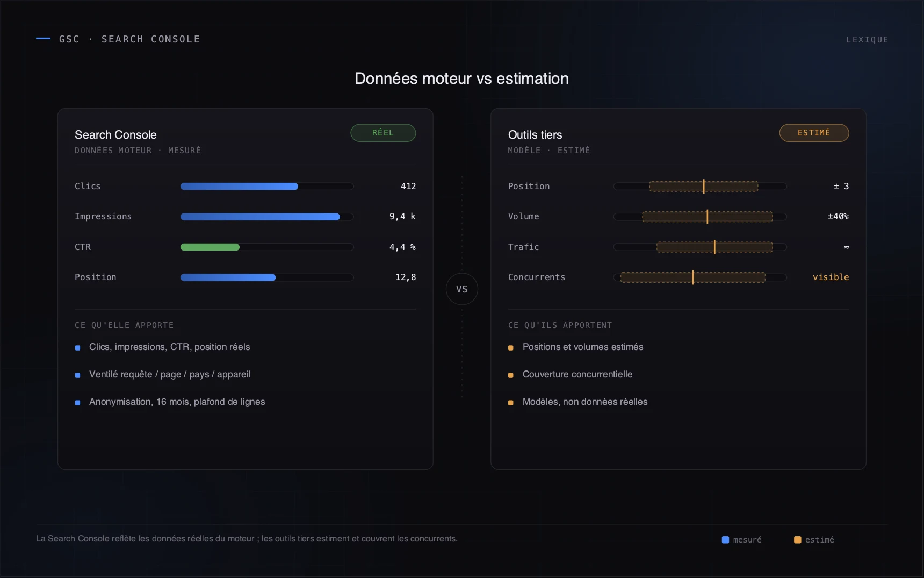Click the green CTR progress bar
The height and width of the screenshot is (578, 924).
pos(267,247)
